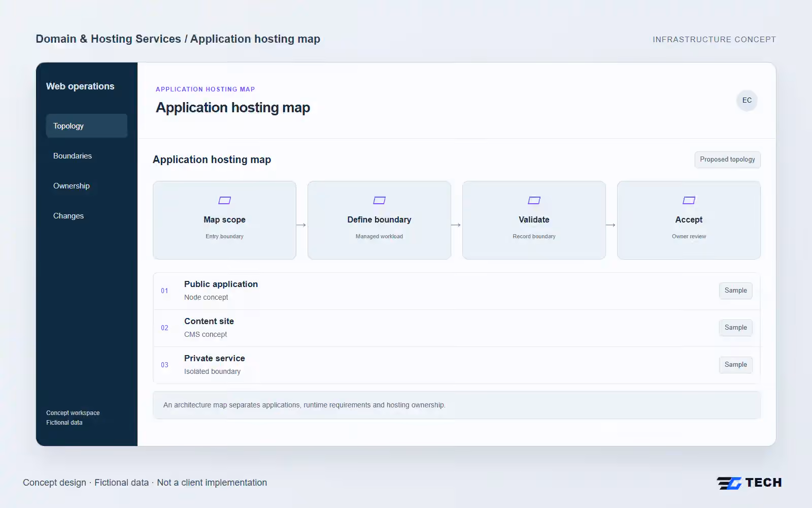This screenshot has height=508, width=812.
Task: Click the Isolated boundary subtitle
Action: click(x=212, y=371)
